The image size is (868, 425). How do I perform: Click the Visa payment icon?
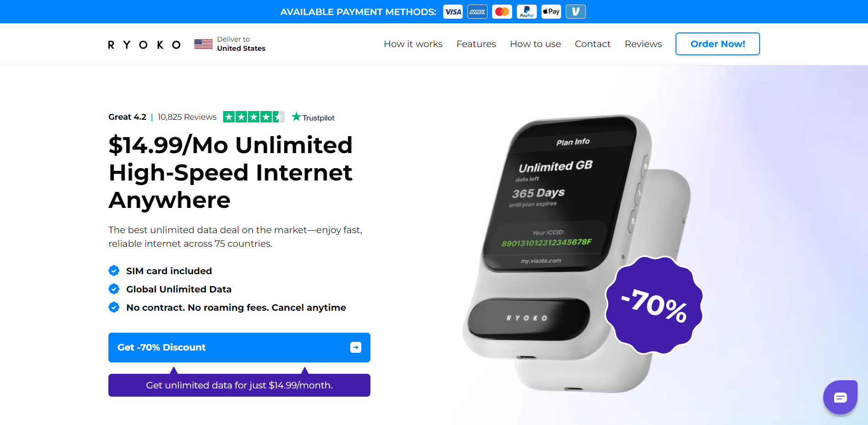pyautogui.click(x=453, y=12)
